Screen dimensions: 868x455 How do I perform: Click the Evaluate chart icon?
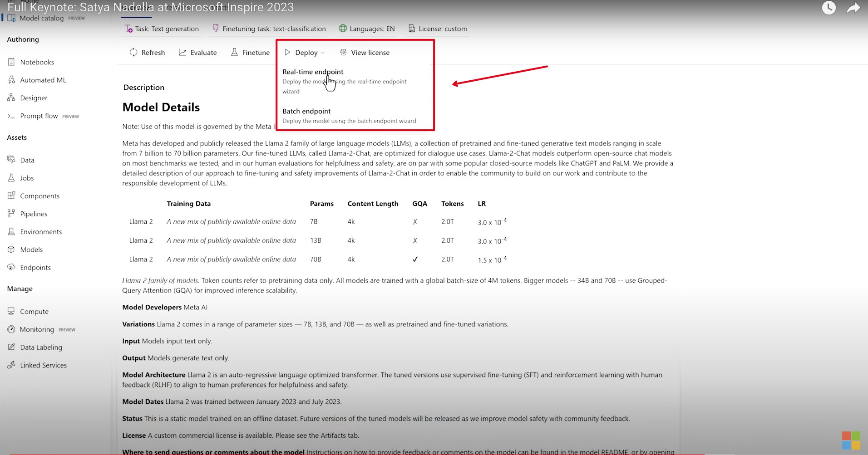coord(182,52)
